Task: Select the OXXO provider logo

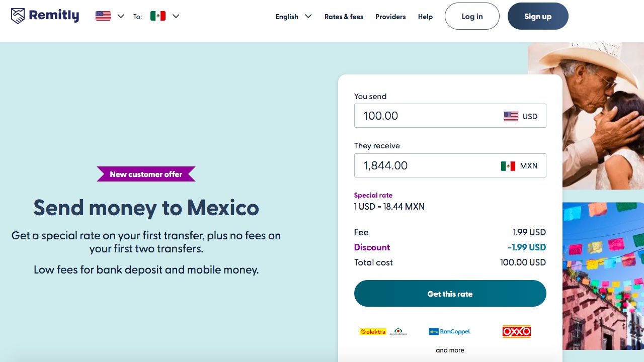Action: pos(517,331)
